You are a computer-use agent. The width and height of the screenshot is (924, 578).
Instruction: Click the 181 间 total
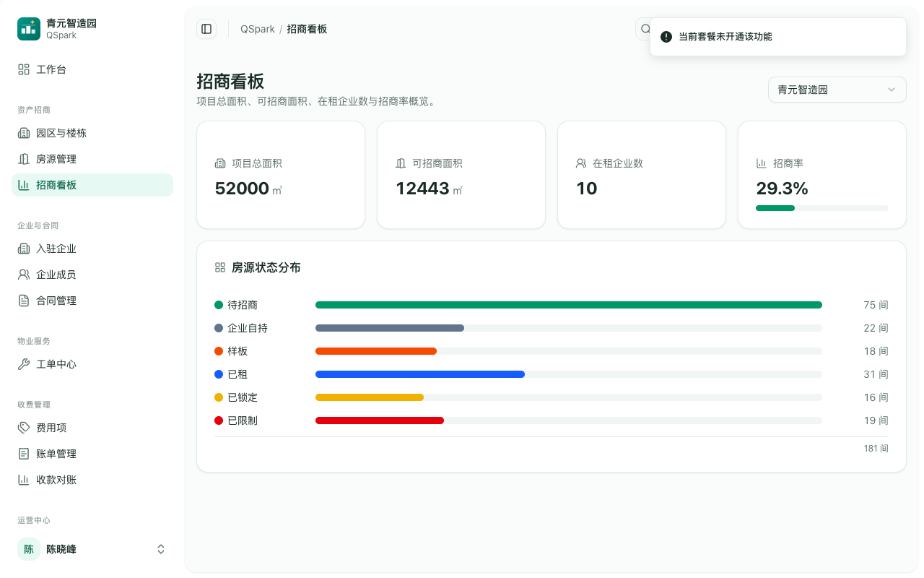[x=876, y=449]
